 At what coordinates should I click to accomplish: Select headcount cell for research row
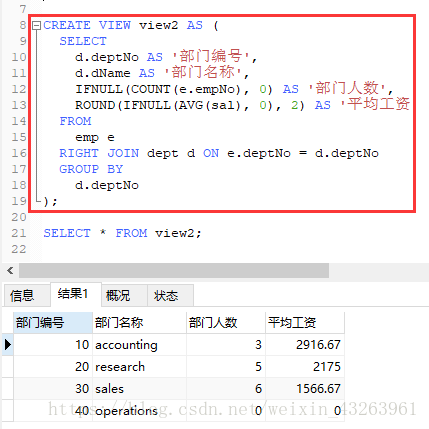[x=226, y=367]
